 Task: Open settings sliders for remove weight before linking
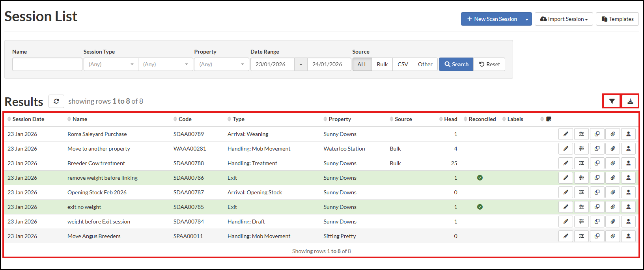point(582,178)
